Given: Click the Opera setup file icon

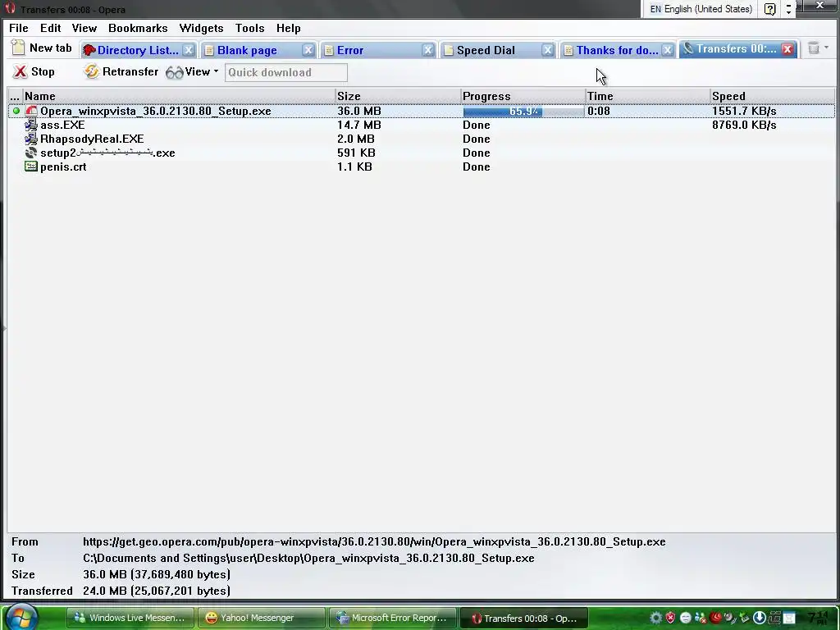Looking at the screenshot, I should pyautogui.click(x=31, y=111).
